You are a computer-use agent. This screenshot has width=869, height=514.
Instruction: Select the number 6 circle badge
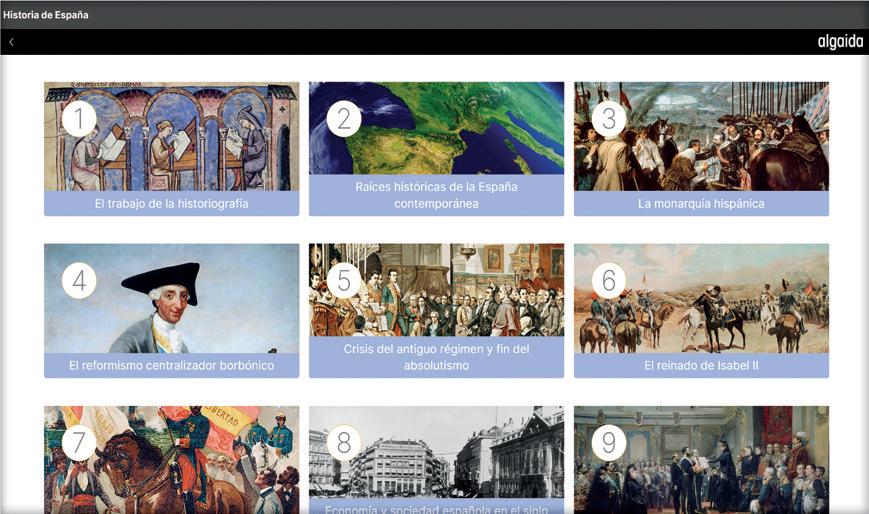(x=609, y=281)
